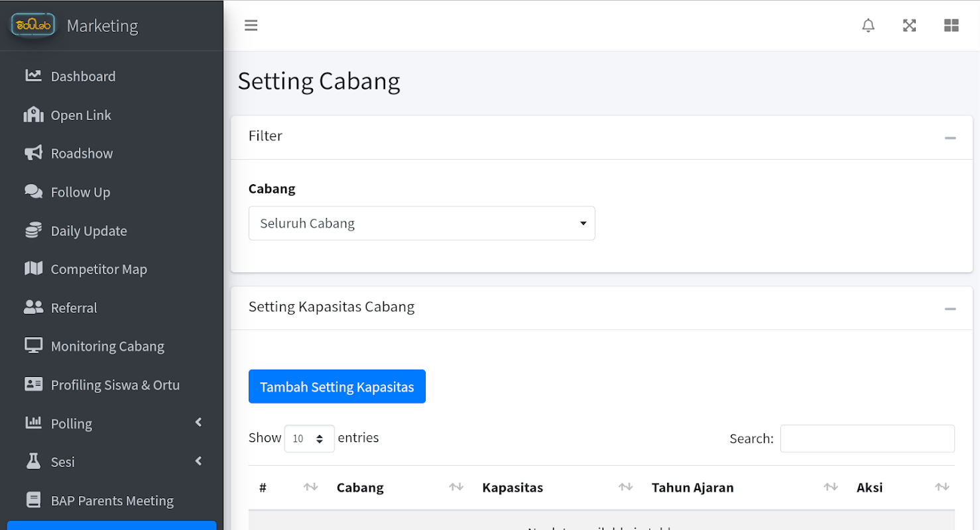Collapse the Filter card with the minus icon

tap(950, 138)
